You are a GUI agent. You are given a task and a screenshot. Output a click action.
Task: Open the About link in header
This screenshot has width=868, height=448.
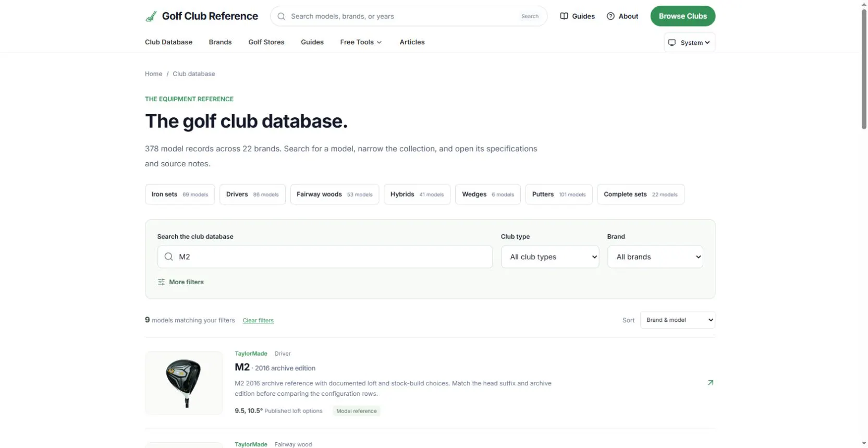coord(622,16)
